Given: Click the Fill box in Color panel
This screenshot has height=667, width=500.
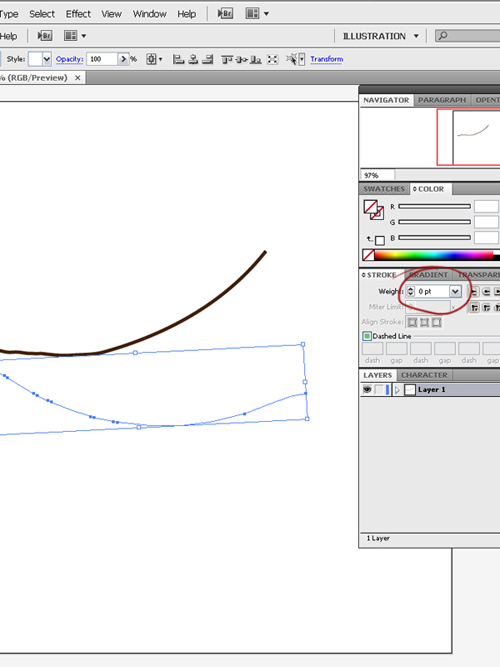Looking at the screenshot, I should (370, 207).
